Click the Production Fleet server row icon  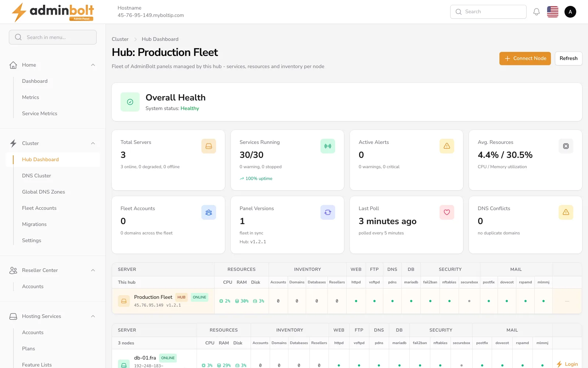point(124,301)
